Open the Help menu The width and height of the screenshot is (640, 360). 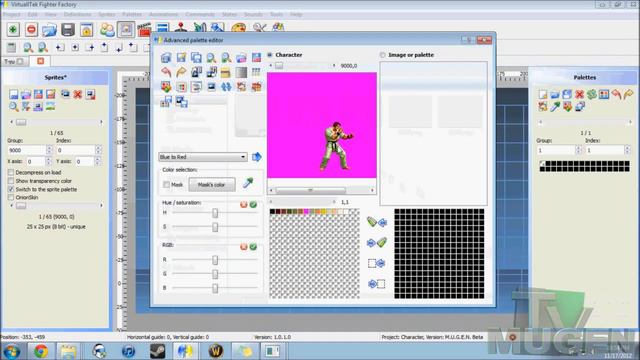click(296, 14)
